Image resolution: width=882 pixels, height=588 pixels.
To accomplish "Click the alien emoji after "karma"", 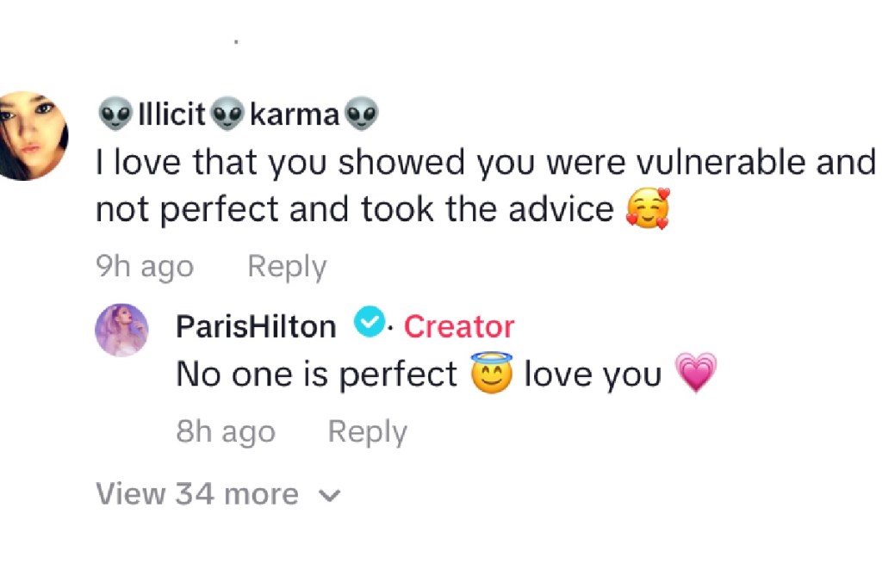I will (x=362, y=114).
